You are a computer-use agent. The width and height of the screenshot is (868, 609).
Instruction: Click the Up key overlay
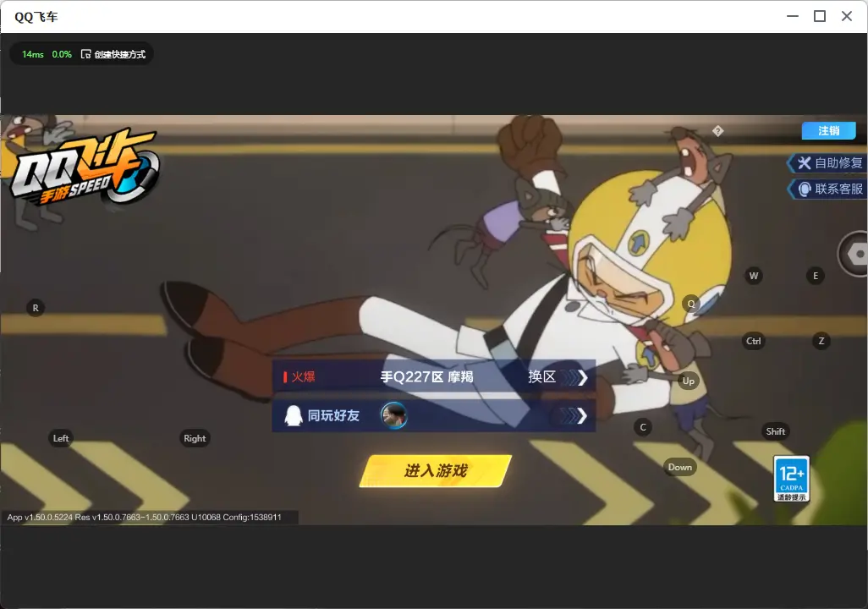coord(688,381)
